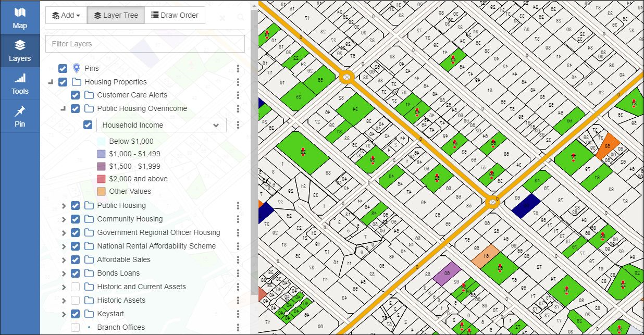Open Community Housing three-dot options menu
Image resolution: width=644 pixels, height=335 pixels.
(x=238, y=219)
